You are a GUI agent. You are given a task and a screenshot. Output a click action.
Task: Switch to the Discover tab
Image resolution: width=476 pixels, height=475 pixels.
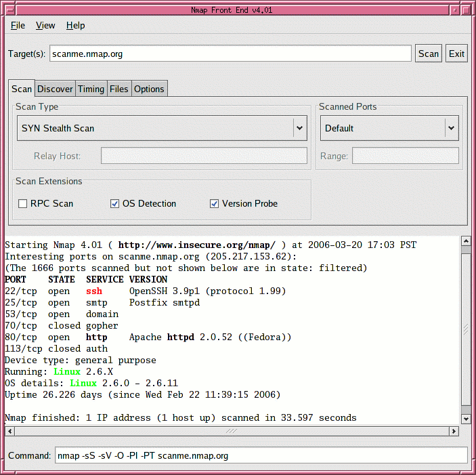pyautogui.click(x=55, y=89)
